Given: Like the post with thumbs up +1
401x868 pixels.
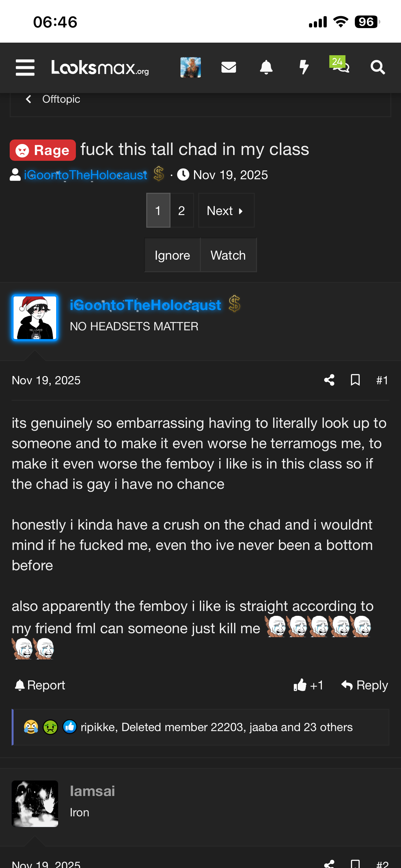Looking at the screenshot, I should point(308,685).
